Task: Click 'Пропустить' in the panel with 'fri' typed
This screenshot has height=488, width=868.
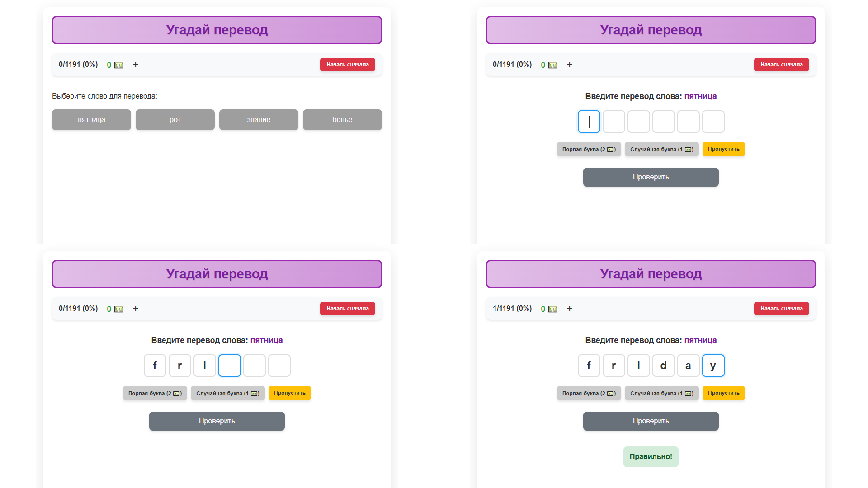Action: [289, 393]
